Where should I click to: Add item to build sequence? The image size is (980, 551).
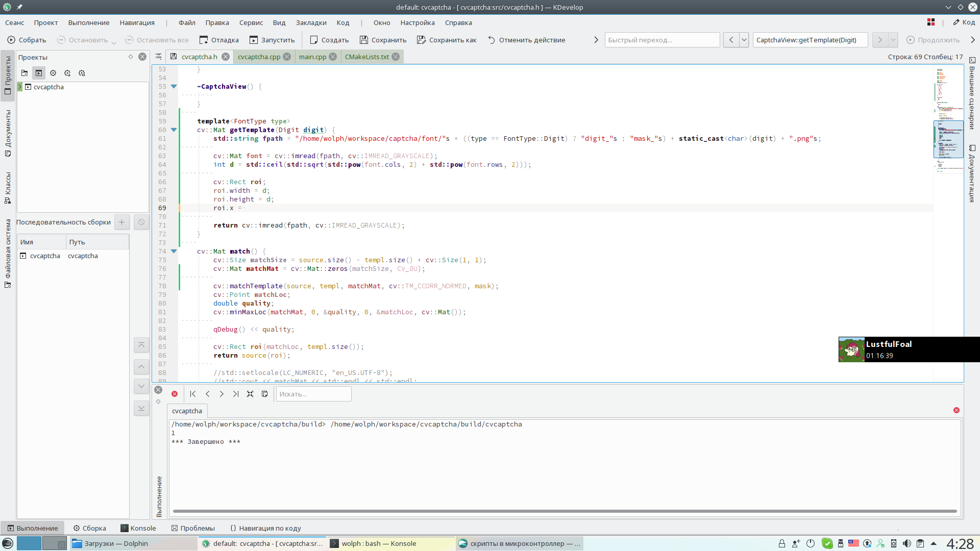click(x=122, y=222)
